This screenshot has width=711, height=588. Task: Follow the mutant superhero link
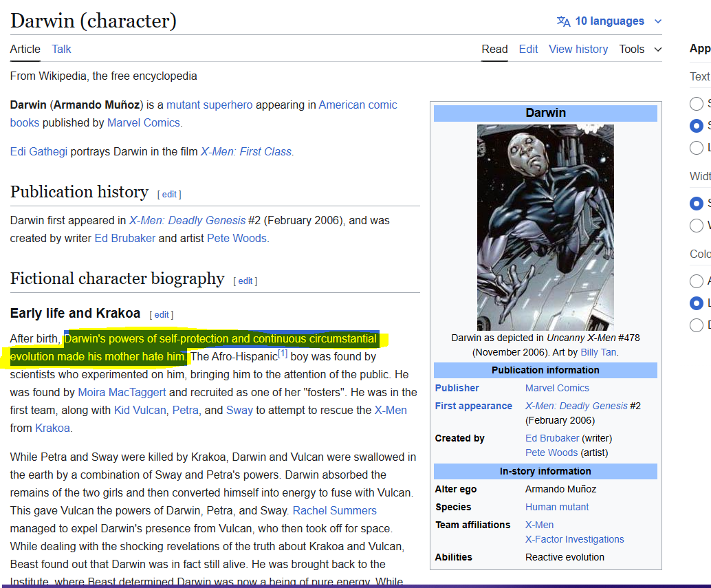[210, 105]
